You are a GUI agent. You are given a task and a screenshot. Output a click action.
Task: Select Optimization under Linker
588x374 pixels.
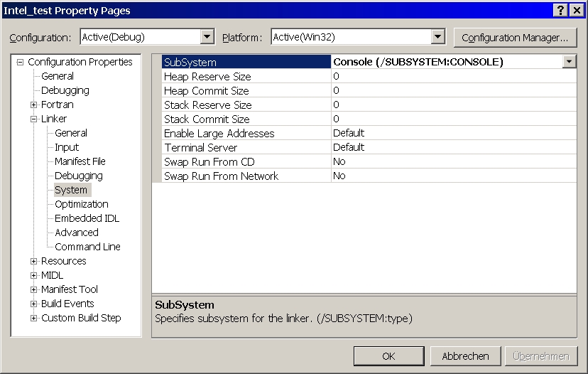81,204
